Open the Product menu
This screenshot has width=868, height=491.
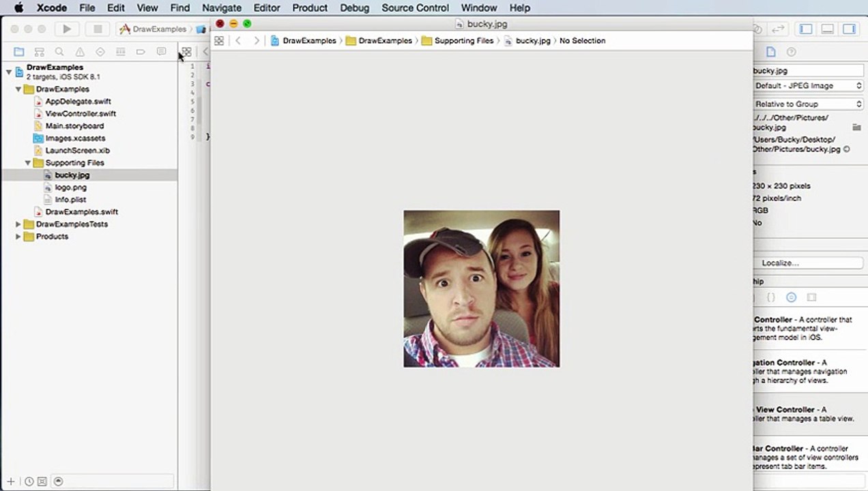tap(310, 8)
